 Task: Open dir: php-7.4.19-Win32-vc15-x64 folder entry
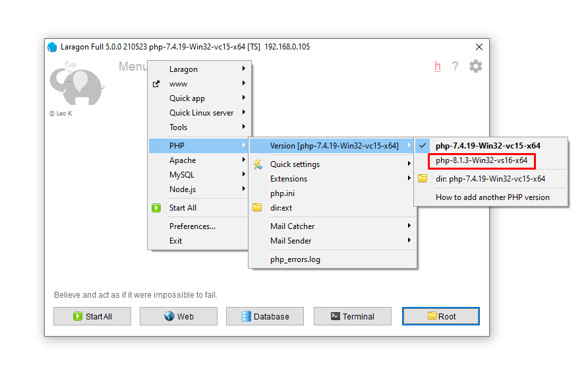(491, 179)
